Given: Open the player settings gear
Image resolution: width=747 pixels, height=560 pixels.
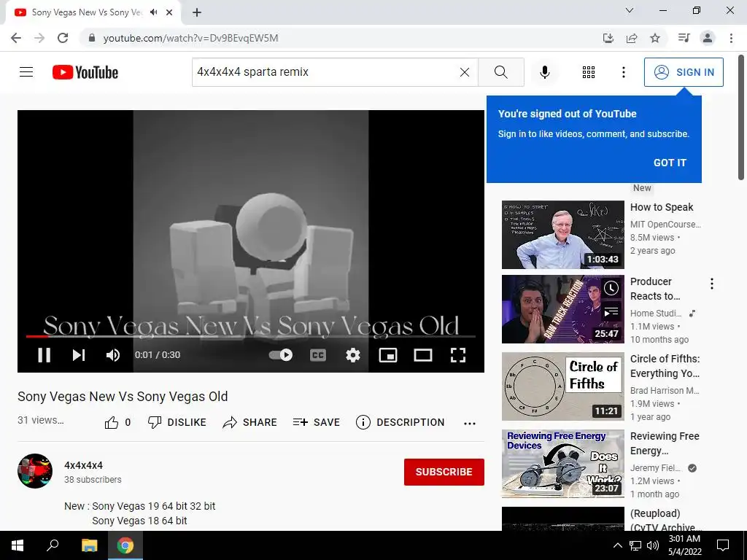Looking at the screenshot, I should 353,355.
